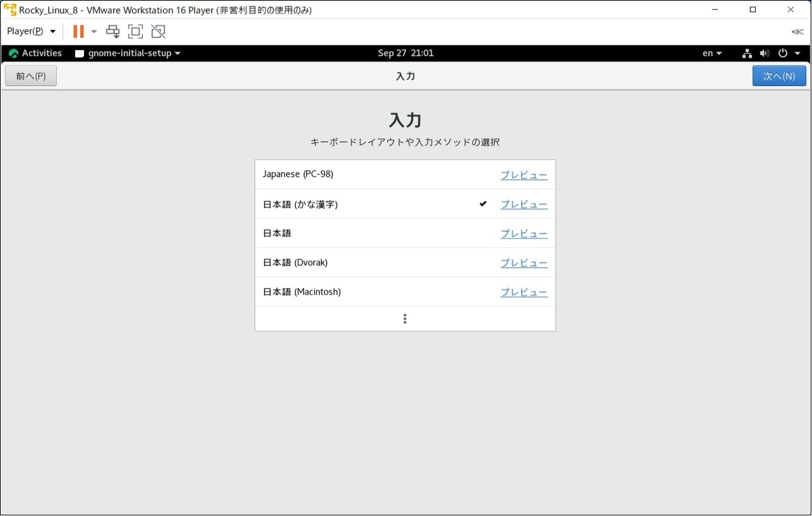Open the system status menu dropdown arrow

(x=796, y=53)
